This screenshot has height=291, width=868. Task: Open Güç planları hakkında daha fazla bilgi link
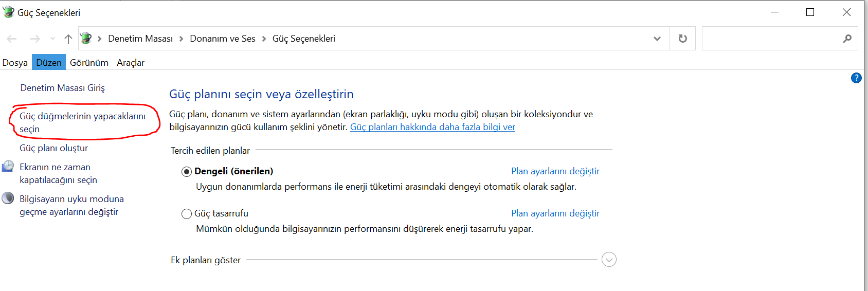pos(432,127)
